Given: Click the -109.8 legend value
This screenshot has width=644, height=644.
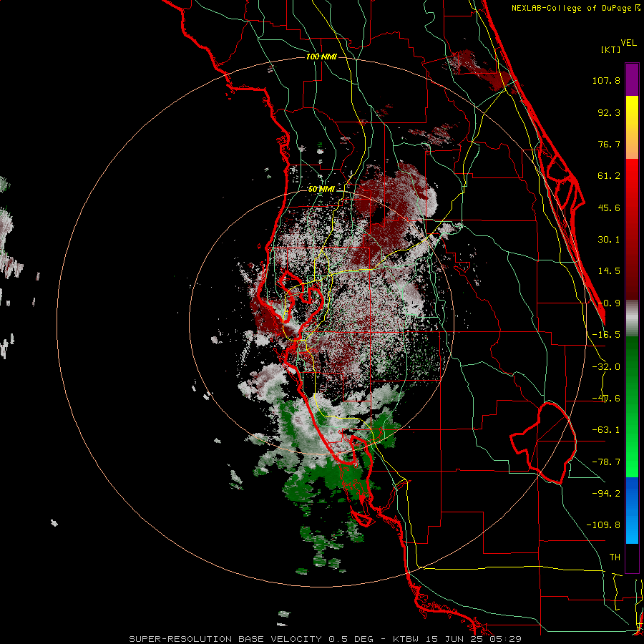Looking at the screenshot, I should (603, 525).
